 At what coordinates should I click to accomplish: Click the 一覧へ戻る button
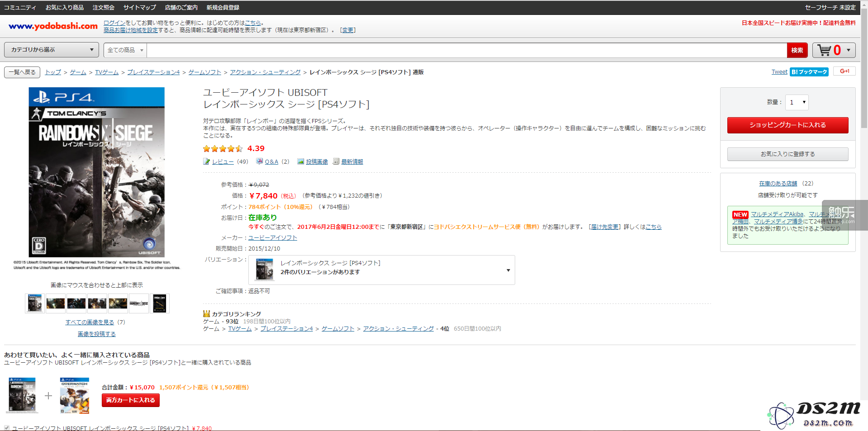click(22, 72)
